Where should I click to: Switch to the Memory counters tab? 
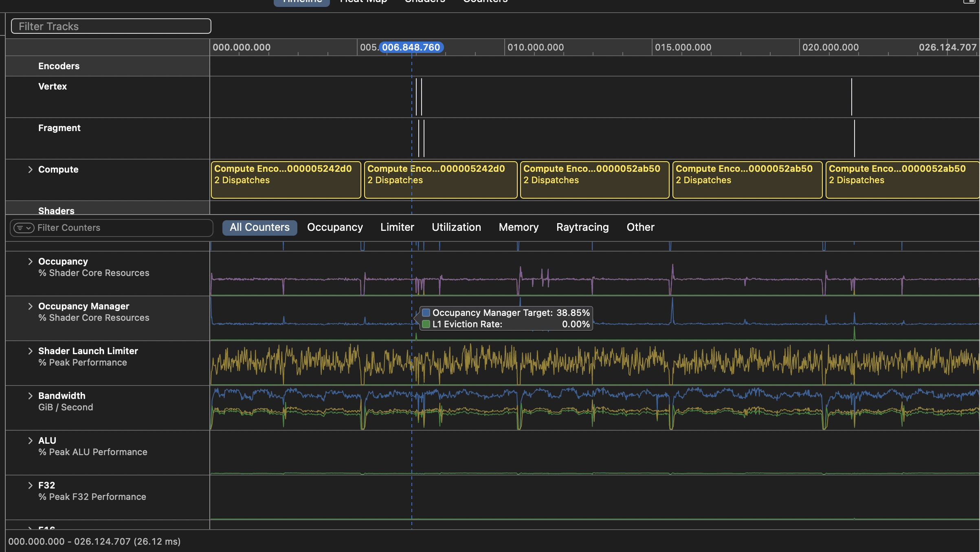(x=519, y=228)
